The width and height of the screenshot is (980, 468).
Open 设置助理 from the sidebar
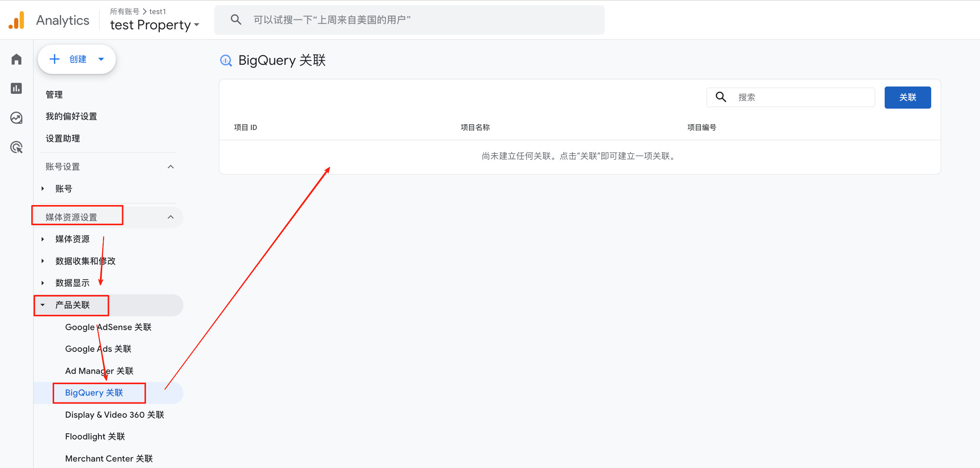[x=63, y=138]
